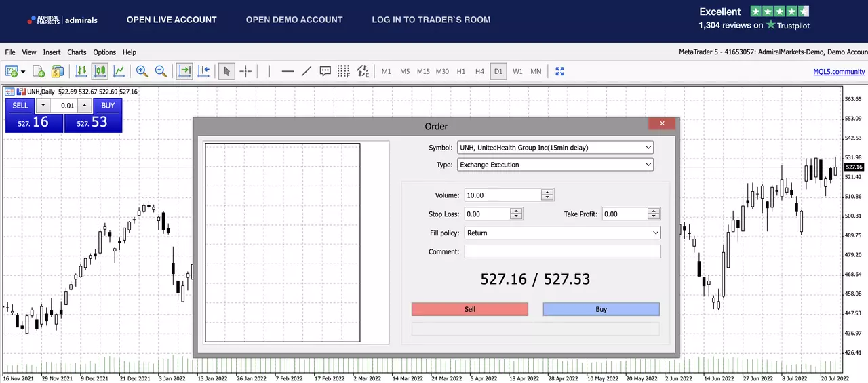Increase one-click volume with up arrow
The image size is (868, 383).
85,106
